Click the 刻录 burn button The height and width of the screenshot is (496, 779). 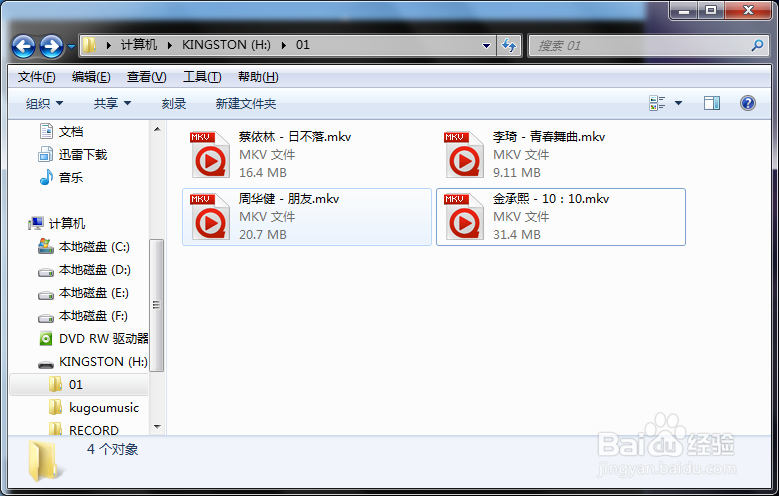(x=173, y=103)
